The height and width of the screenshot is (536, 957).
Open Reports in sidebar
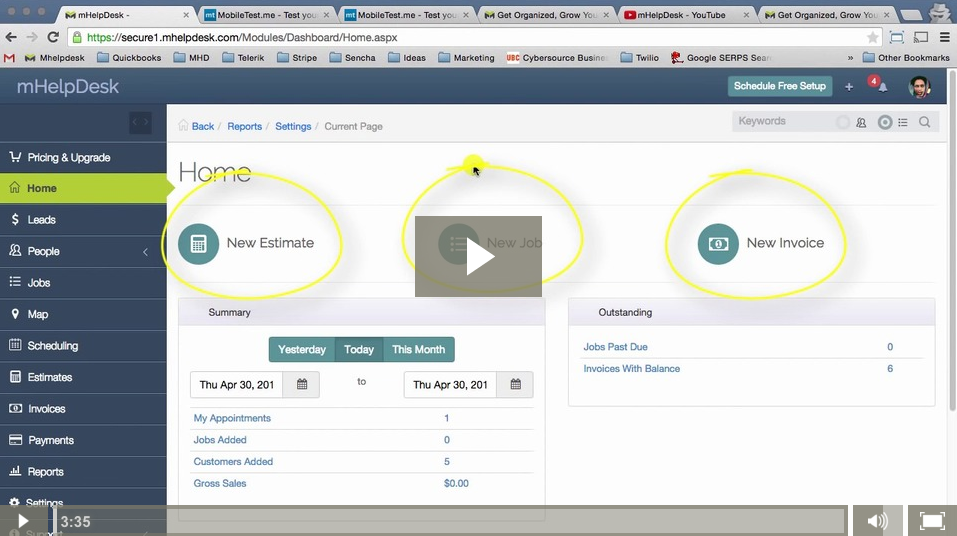pos(83,472)
